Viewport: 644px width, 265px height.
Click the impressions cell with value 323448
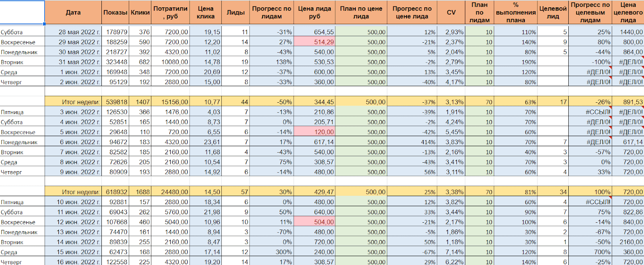[116, 62]
